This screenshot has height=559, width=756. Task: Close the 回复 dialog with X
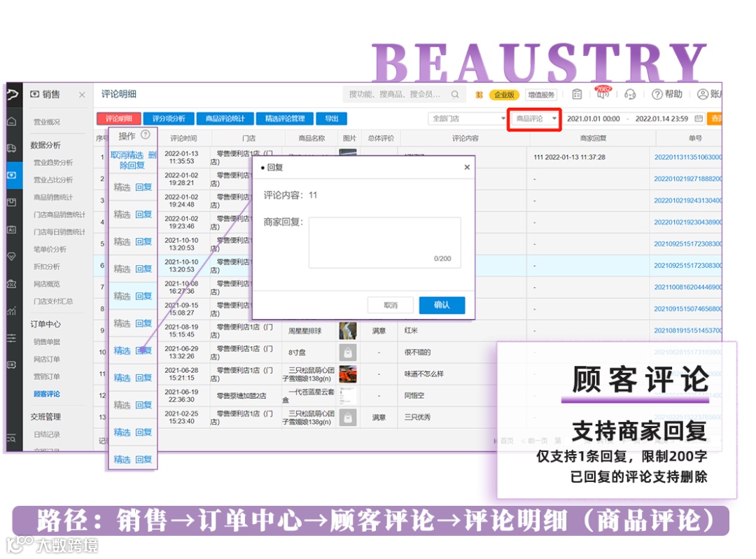pos(467,167)
